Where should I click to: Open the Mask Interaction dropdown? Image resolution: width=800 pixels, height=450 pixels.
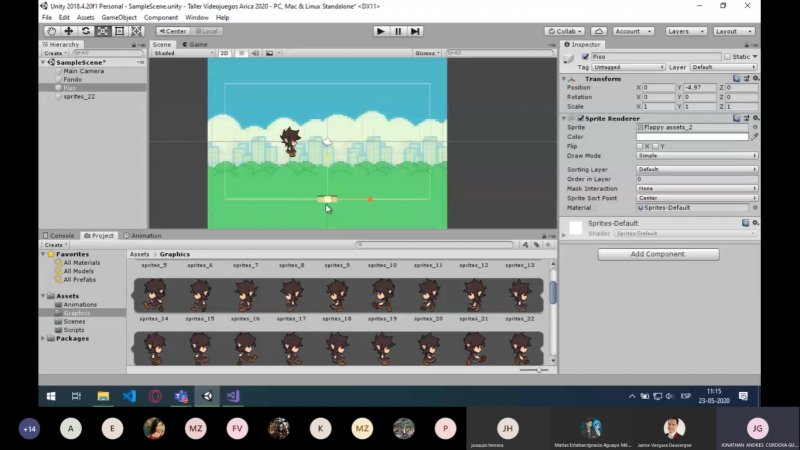[x=696, y=189]
